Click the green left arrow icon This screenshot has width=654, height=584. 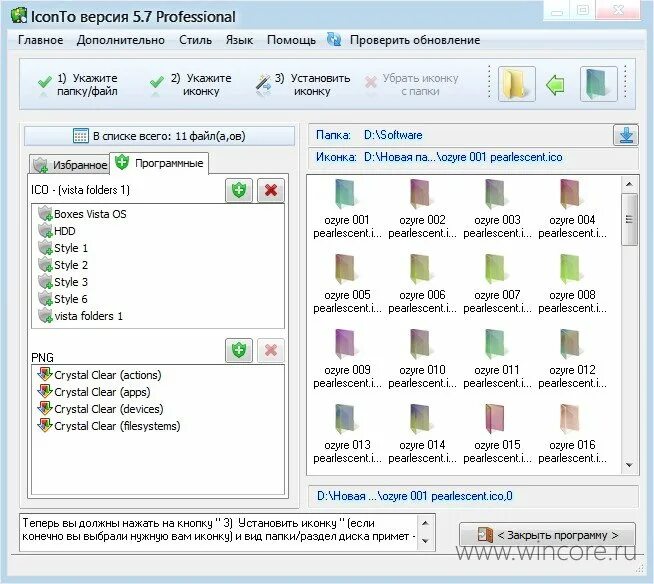click(555, 85)
